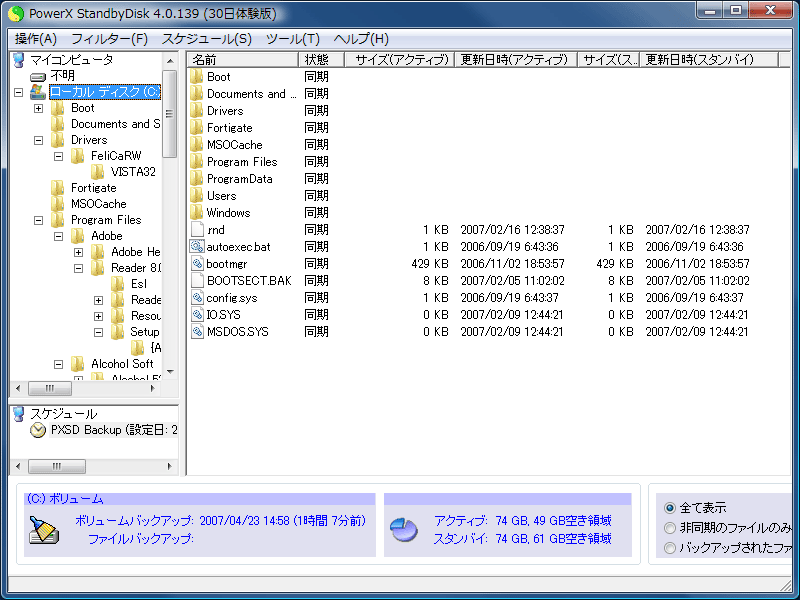Screen dimensions: 800x600
Task: Click the VISTA32 folder icon in tree
Action: tap(97, 172)
